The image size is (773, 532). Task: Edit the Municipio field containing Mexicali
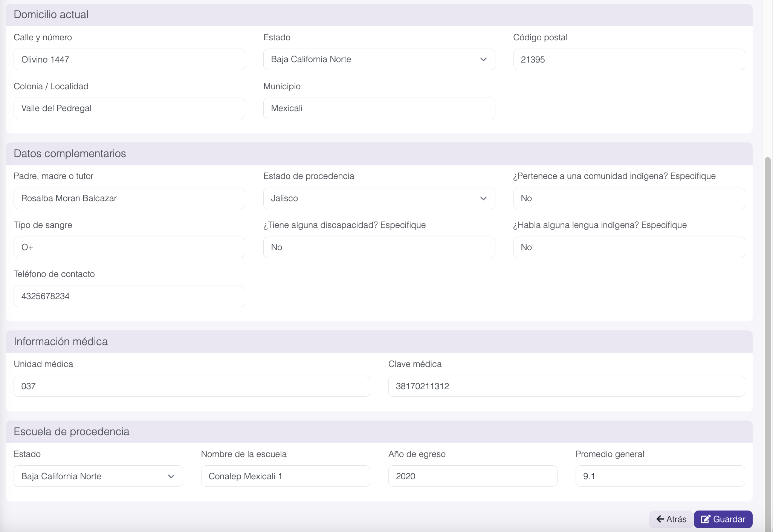tap(379, 108)
